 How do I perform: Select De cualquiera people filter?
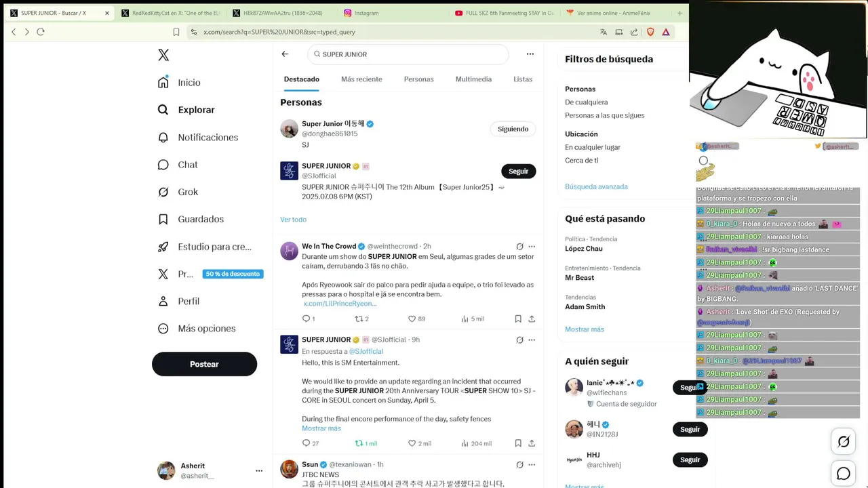click(x=587, y=102)
